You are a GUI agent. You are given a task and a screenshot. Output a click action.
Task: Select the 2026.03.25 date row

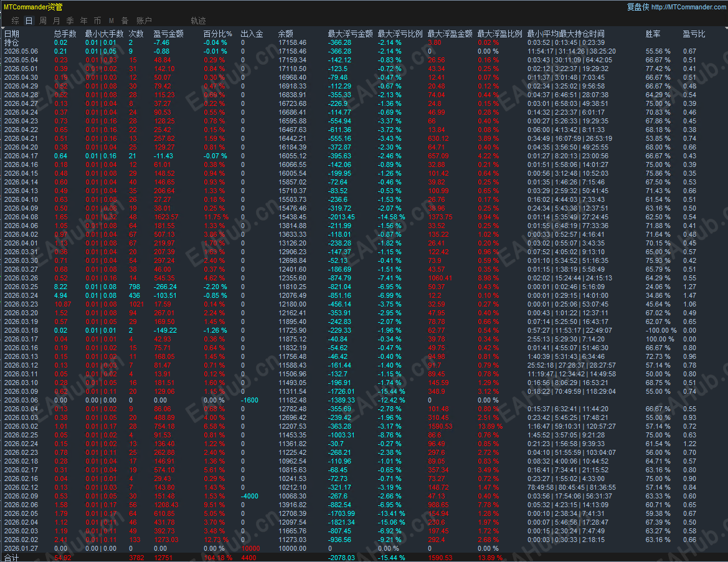point(21,287)
